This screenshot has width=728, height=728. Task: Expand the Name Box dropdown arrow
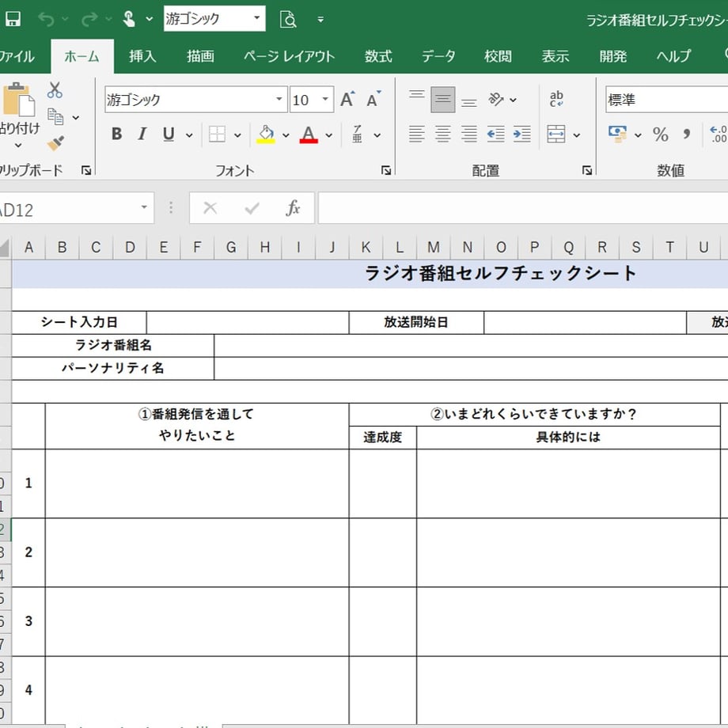coord(144,207)
